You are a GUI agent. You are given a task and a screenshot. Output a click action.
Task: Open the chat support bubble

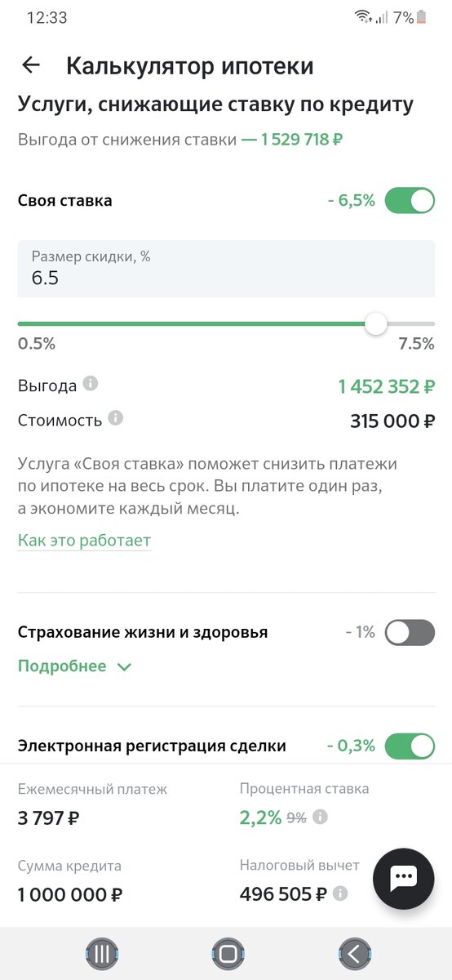click(404, 878)
